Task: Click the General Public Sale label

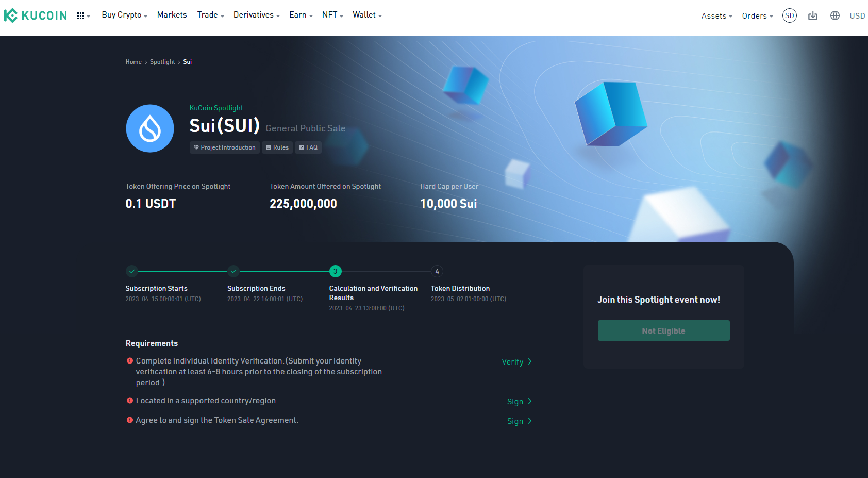Action: pos(306,128)
